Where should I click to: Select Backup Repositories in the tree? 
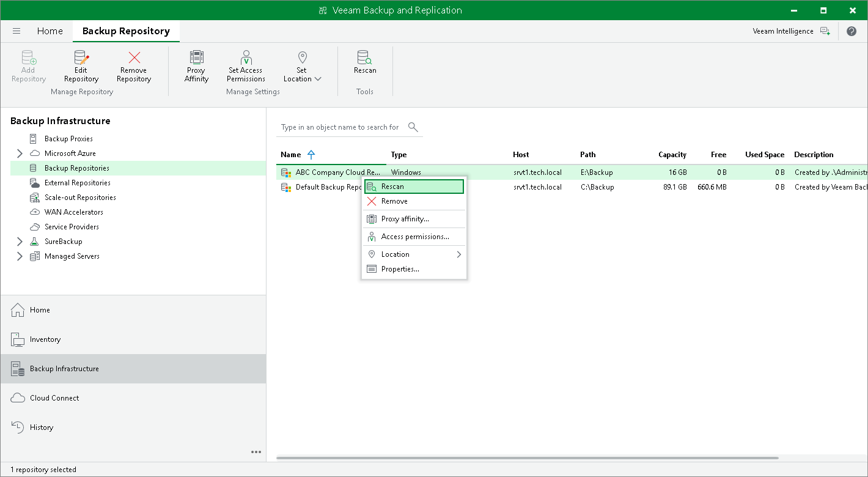coord(138,168)
